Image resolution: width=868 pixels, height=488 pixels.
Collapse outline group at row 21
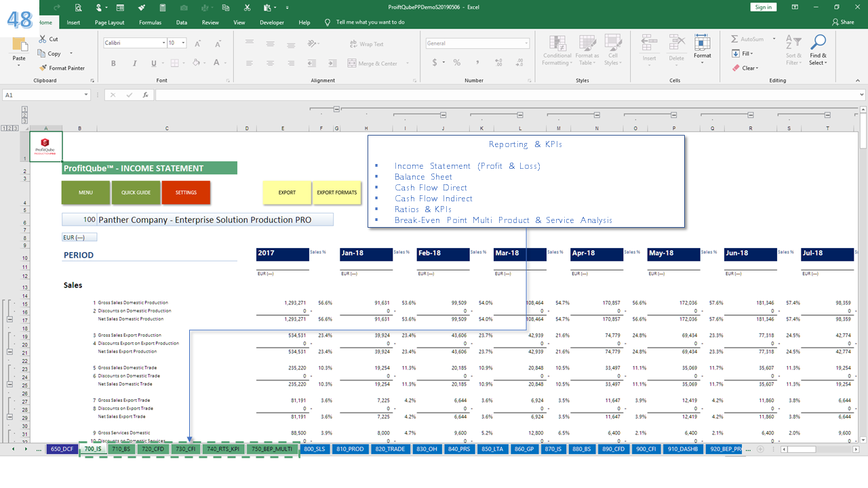9,351
